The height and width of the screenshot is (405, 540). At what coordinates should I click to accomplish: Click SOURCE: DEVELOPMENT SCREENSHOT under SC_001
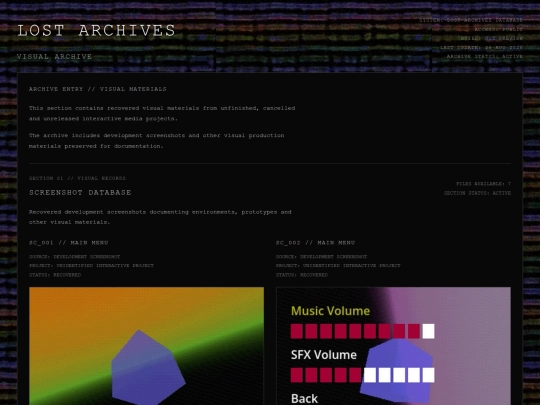(74, 257)
